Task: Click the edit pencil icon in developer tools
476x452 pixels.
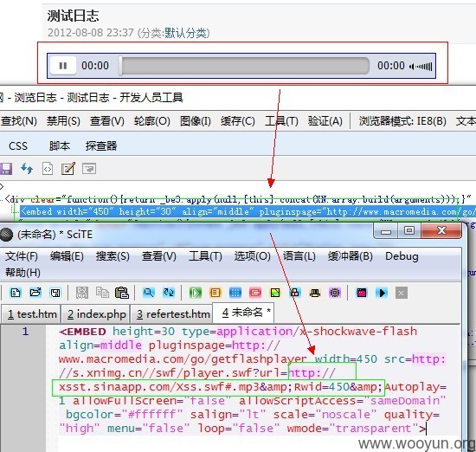Action: tap(68, 169)
